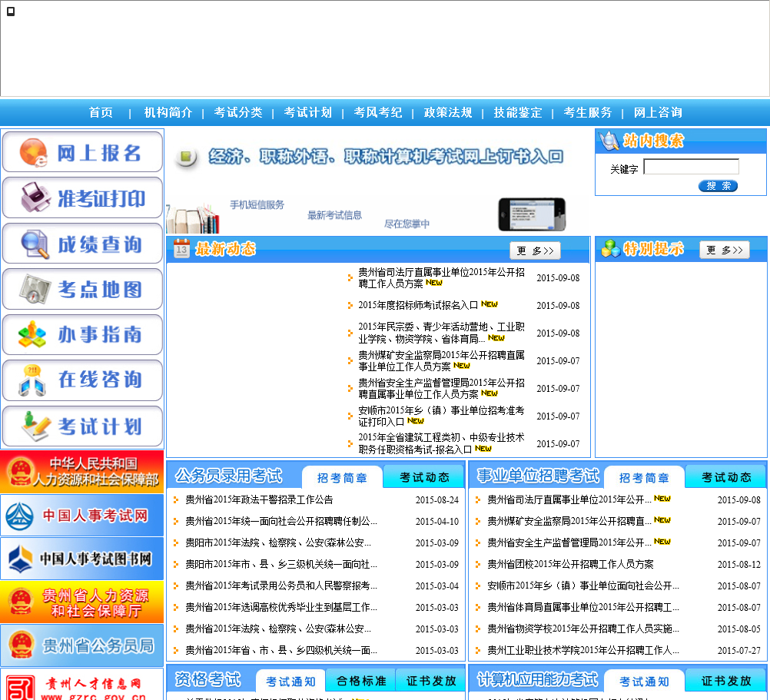Open the 考试计划 item in the top navigation
The height and width of the screenshot is (700, 770).
coord(308,113)
